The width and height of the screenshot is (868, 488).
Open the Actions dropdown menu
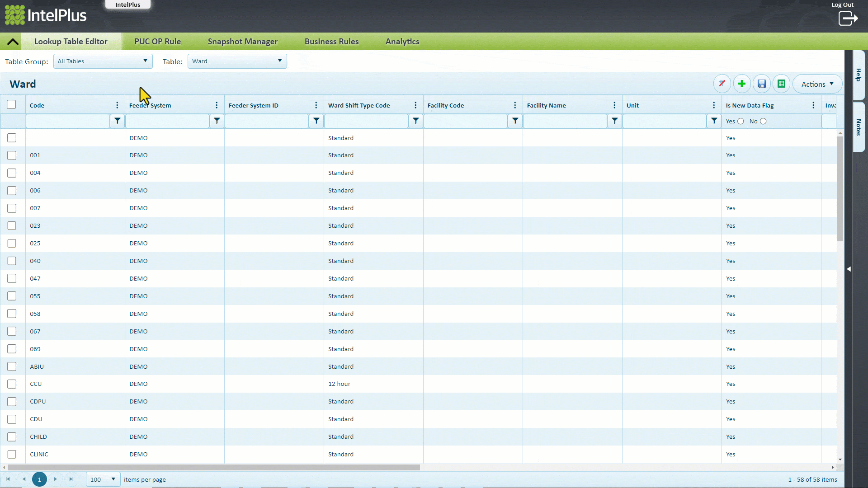pos(817,84)
